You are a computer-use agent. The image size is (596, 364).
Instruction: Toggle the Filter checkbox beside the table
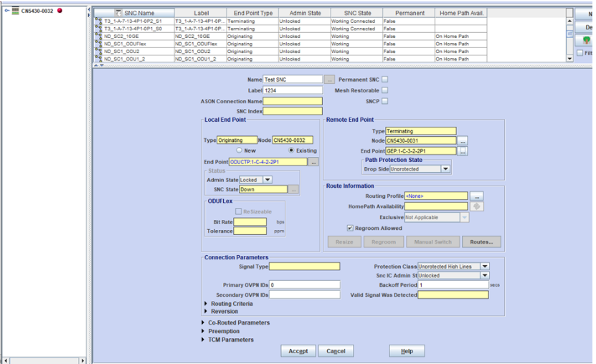click(580, 53)
